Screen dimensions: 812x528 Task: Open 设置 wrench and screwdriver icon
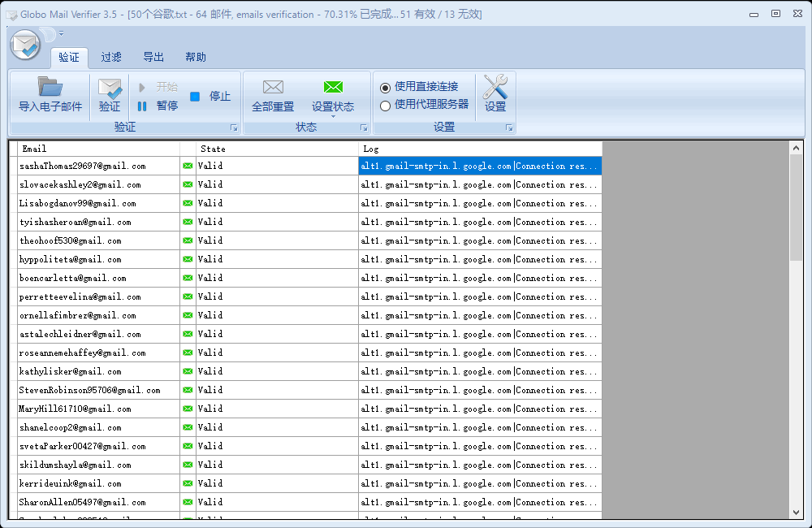pyautogui.click(x=495, y=87)
